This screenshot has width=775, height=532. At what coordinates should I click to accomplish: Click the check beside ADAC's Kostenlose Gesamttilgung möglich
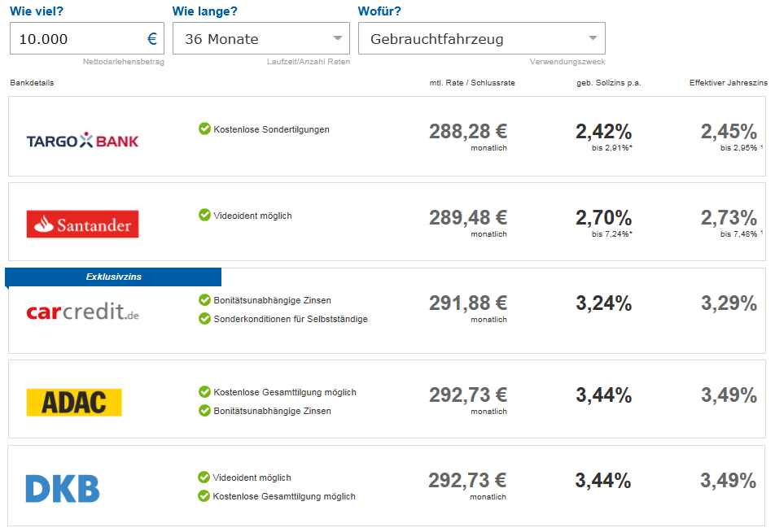point(204,392)
